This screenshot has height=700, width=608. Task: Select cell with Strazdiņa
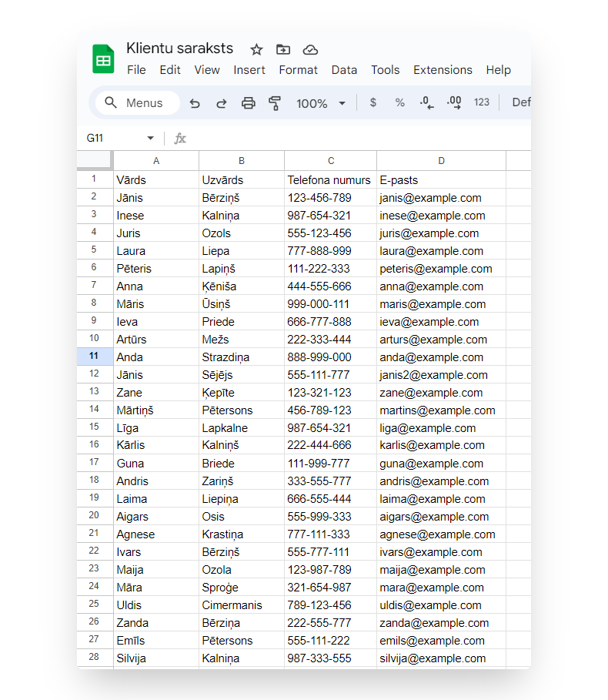(x=242, y=357)
